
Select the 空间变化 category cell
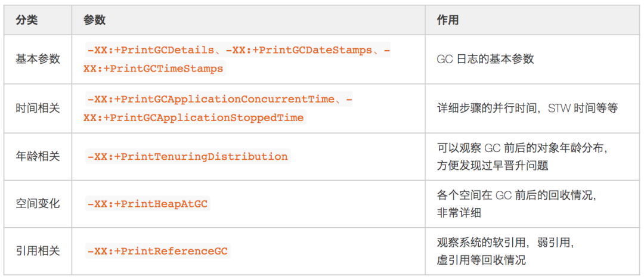coord(38,203)
